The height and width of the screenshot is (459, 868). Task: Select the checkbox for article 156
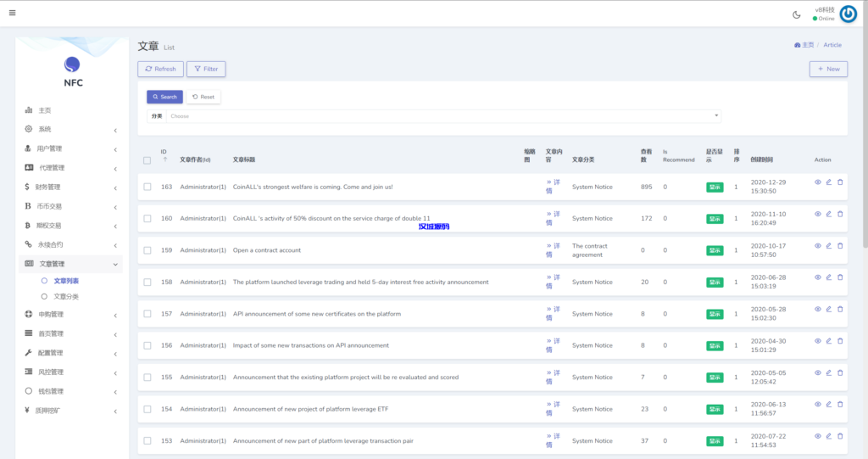[x=147, y=345]
